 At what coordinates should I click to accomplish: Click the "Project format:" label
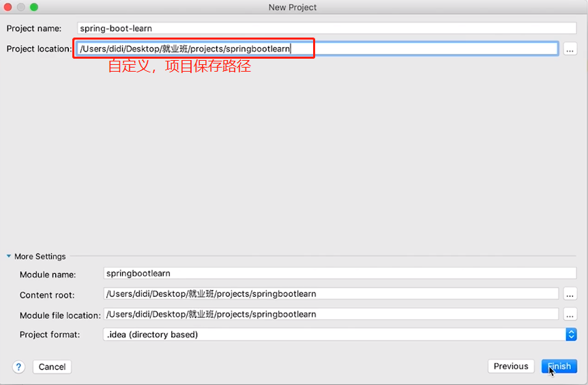coord(50,334)
